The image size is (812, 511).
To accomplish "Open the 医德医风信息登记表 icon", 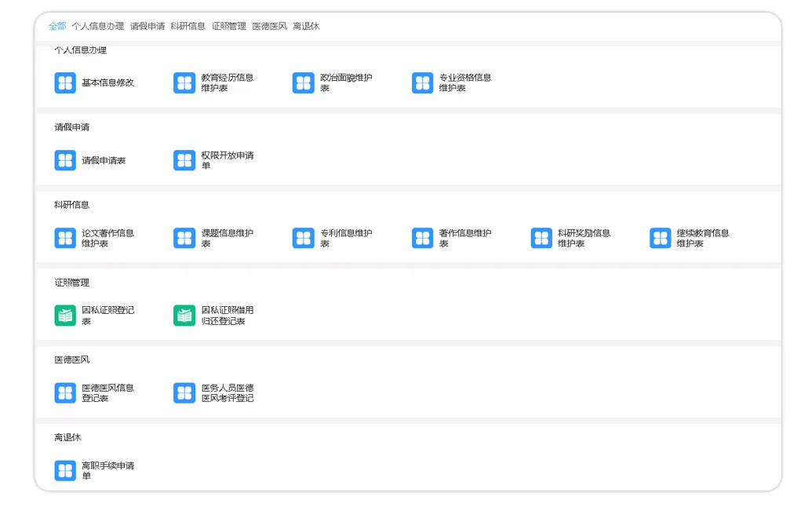I will pyautogui.click(x=65, y=392).
